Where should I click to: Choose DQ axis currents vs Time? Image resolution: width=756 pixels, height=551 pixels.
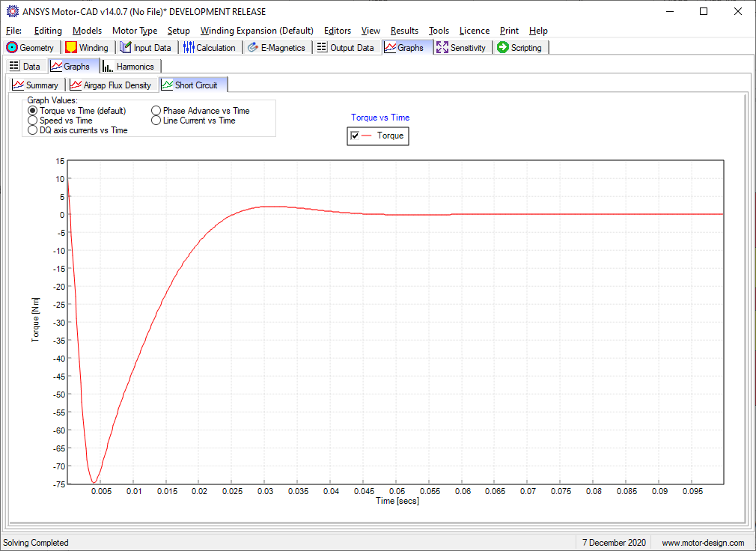pyautogui.click(x=32, y=130)
